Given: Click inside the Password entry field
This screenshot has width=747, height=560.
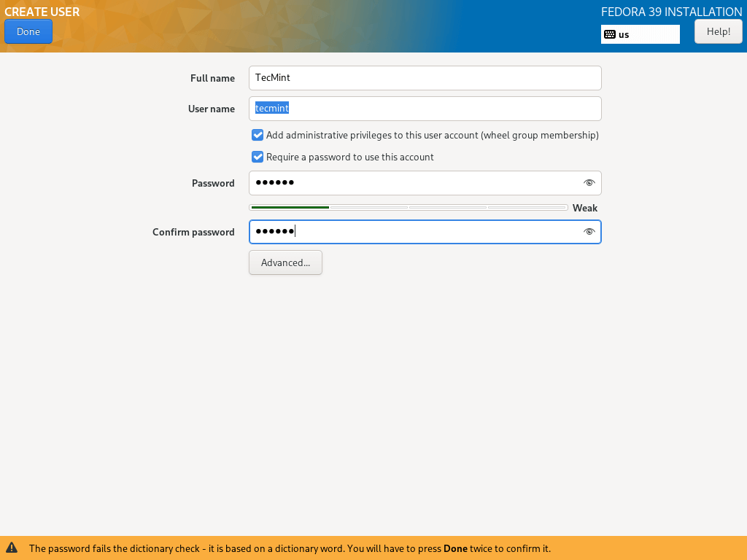Looking at the screenshot, I should 412,183.
